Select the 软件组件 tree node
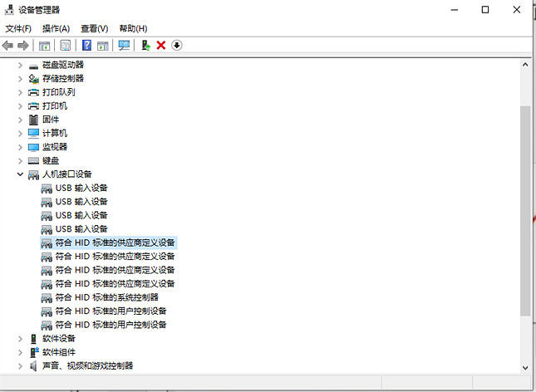The width and height of the screenshot is (536, 392). 58,352
